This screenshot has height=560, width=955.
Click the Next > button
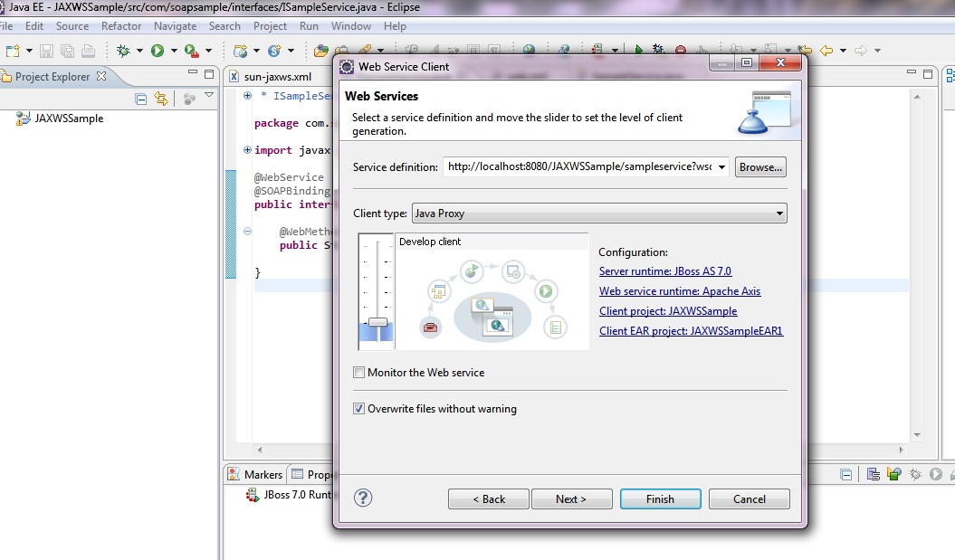(571, 499)
